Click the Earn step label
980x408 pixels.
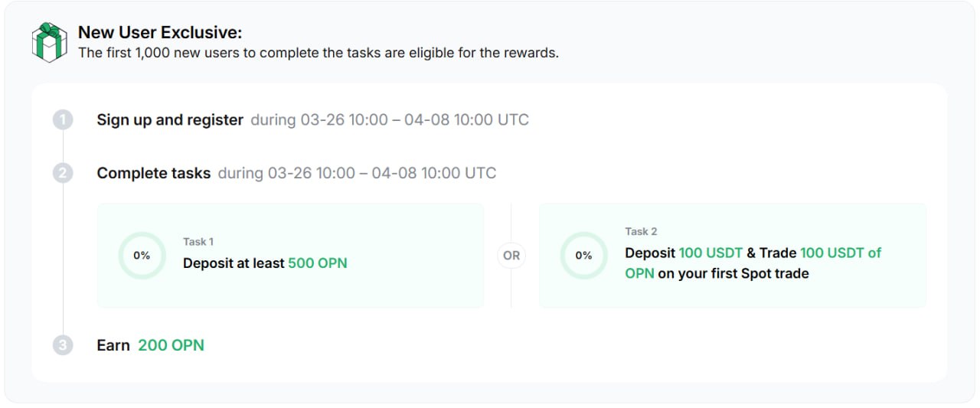tap(113, 345)
